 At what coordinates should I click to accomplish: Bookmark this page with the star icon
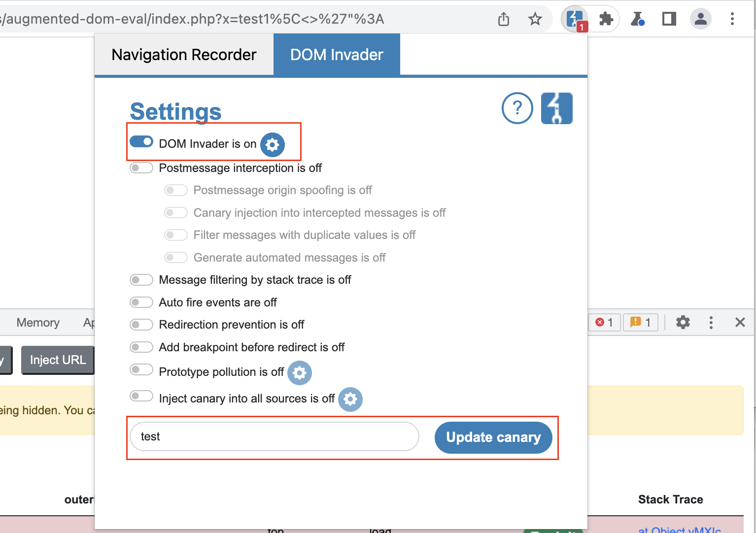pyautogui.click(x=535, y=19)
